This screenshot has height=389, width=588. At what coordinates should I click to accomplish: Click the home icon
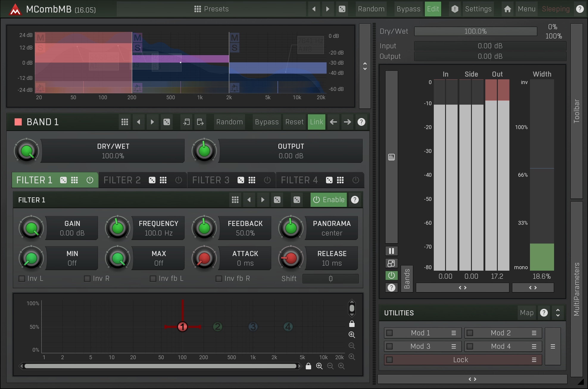point(508,9)
